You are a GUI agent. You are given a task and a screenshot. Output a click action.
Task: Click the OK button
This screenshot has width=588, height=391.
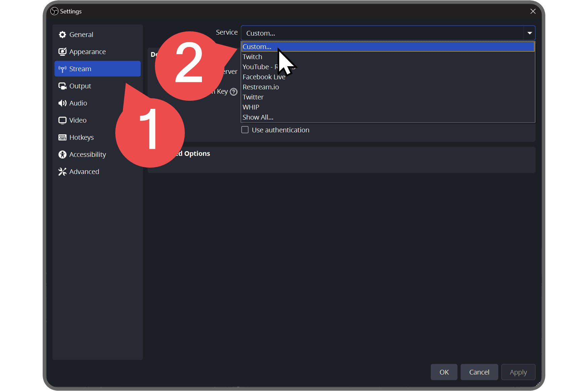pyautogui.click(x=444, y=372)
